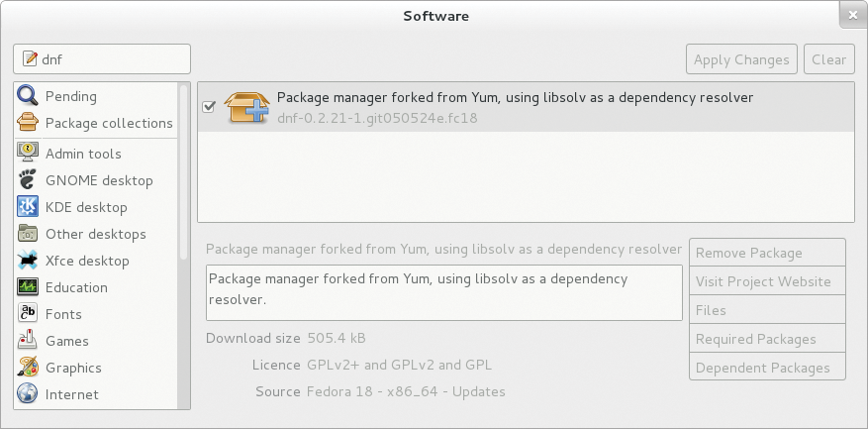Select the Internet label
Viewport: 868px width, 429px height.
point(72,394)
